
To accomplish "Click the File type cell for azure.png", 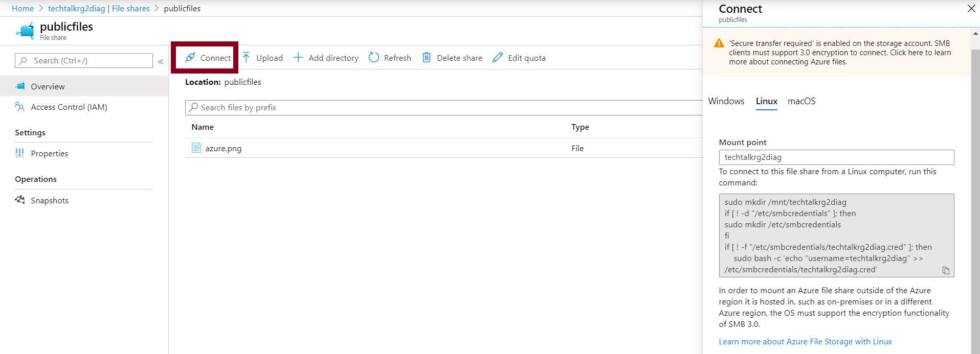I will [x=577, y=148].
